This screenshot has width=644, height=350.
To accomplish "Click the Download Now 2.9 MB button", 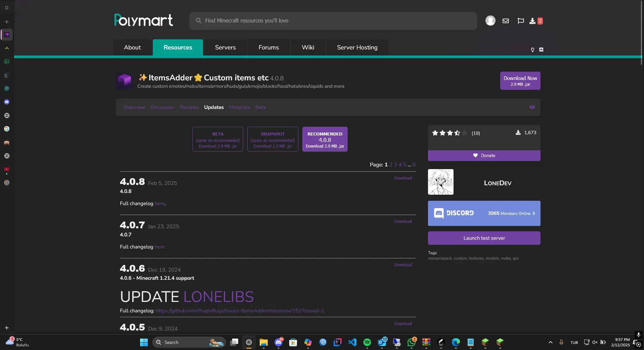I will point(520,81).
